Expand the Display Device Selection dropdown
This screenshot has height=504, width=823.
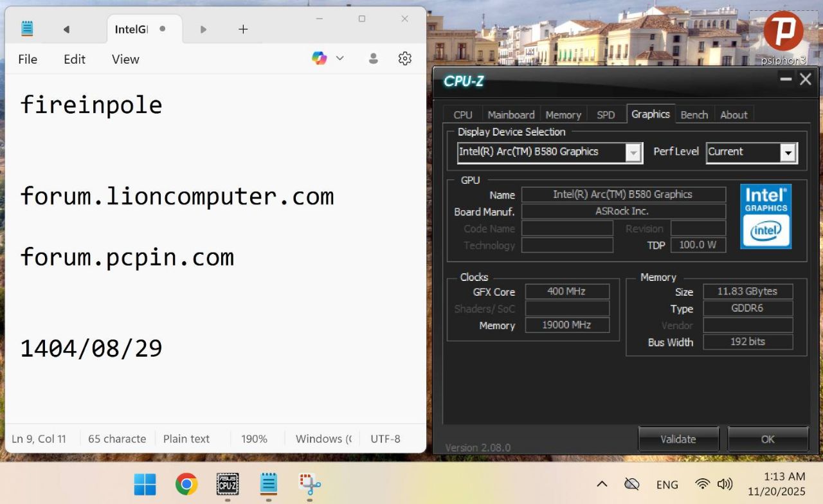633,152
